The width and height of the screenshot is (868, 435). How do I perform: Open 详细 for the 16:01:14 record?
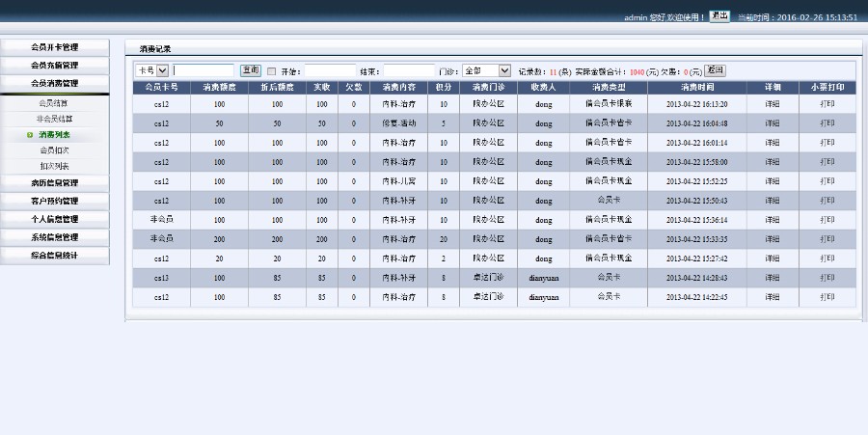click(773, 143)
